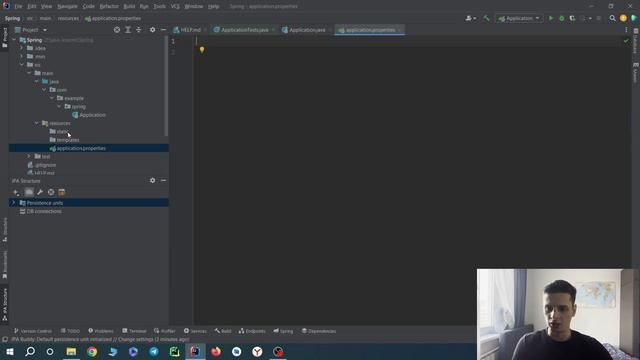Open the Endpoints tool window
This screenshot has width=640, height=360.
[x=252, y=331]
